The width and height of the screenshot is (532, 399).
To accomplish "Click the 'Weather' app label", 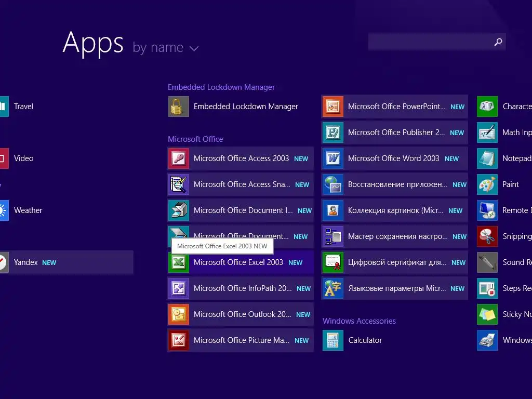I will (28, 210).
